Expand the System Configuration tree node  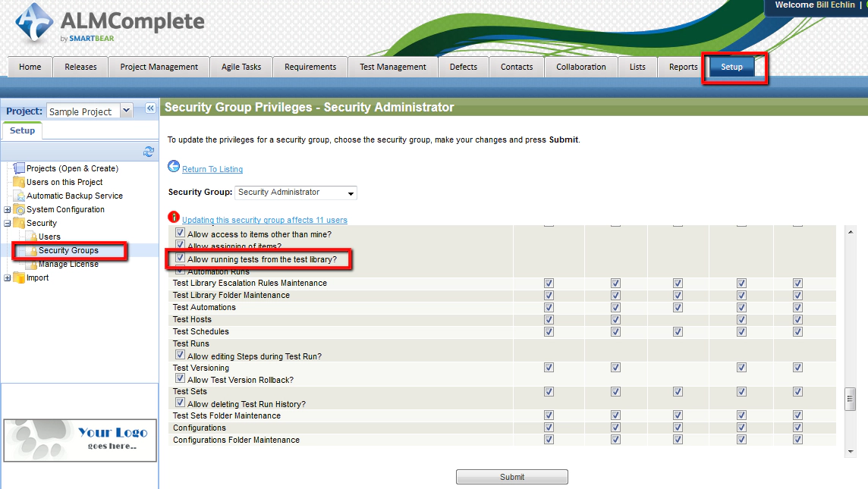click(7, 209)
